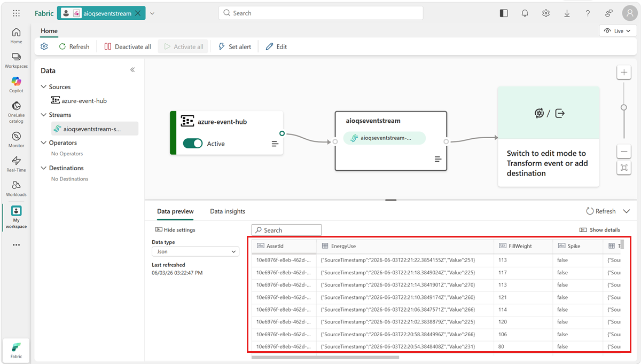The height and width of the screenshot is (364, 641).
Task: Open eventstream settings gear in toolbar
Action: point(44,46)
